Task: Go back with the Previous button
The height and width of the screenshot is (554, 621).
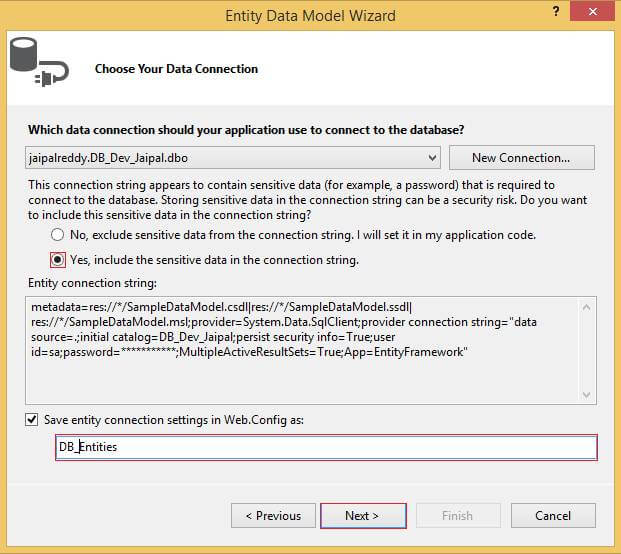Action: click(273, 516)
